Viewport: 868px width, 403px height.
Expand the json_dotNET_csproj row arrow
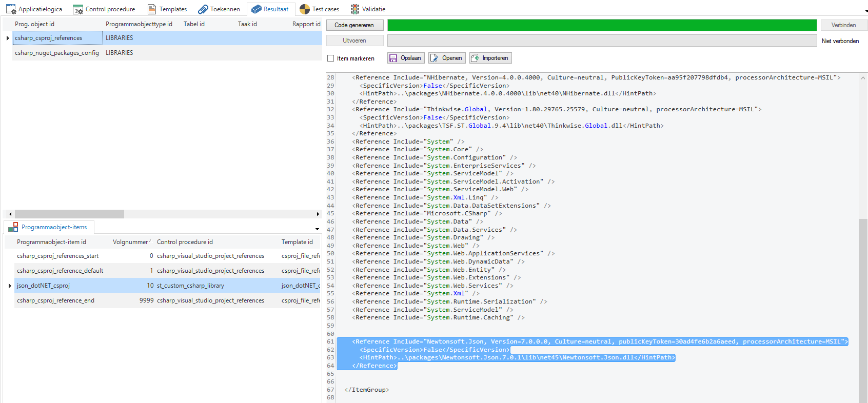tap(10, 286)
